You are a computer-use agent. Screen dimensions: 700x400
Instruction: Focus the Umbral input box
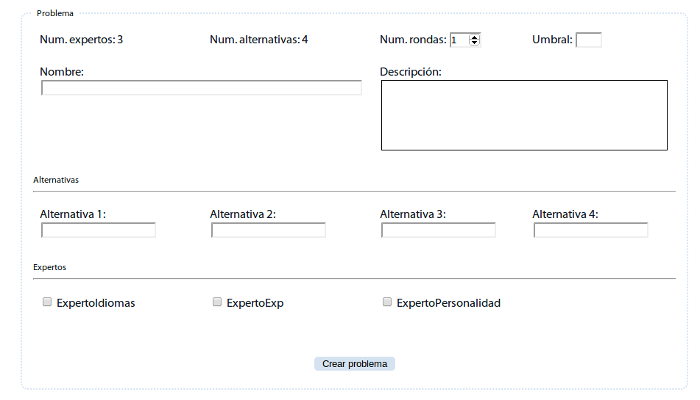(588, 40)
